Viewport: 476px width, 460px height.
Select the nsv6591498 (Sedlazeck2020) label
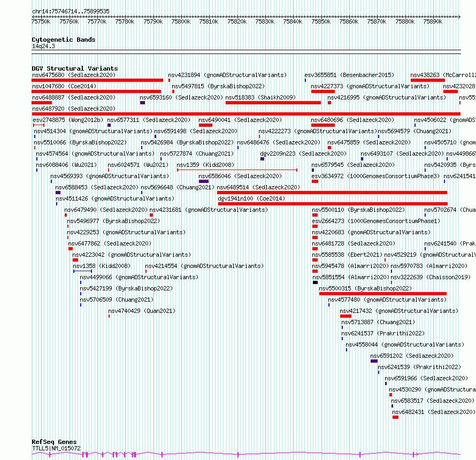pyautogui.click(x=196, y=131)
